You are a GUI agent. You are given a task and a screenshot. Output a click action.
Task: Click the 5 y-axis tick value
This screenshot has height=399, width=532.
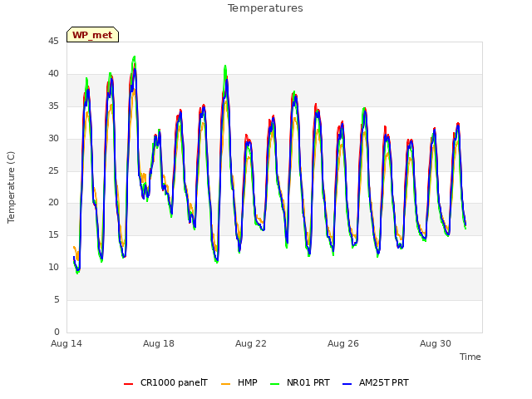click(57, 299)
